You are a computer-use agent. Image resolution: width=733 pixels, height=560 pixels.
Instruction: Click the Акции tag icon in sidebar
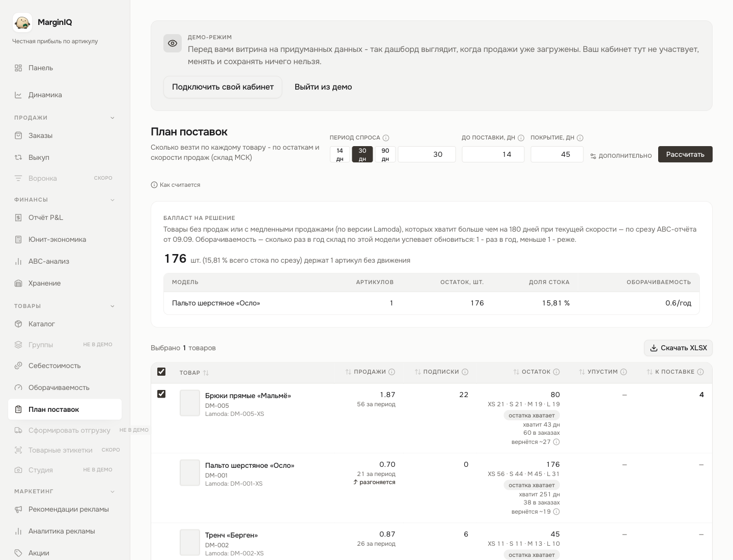pyautogui.click(x=18, y=553)
